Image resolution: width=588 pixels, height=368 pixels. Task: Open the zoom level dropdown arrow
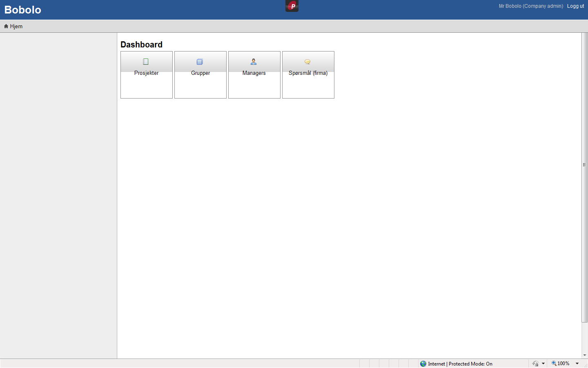[577, 364]
